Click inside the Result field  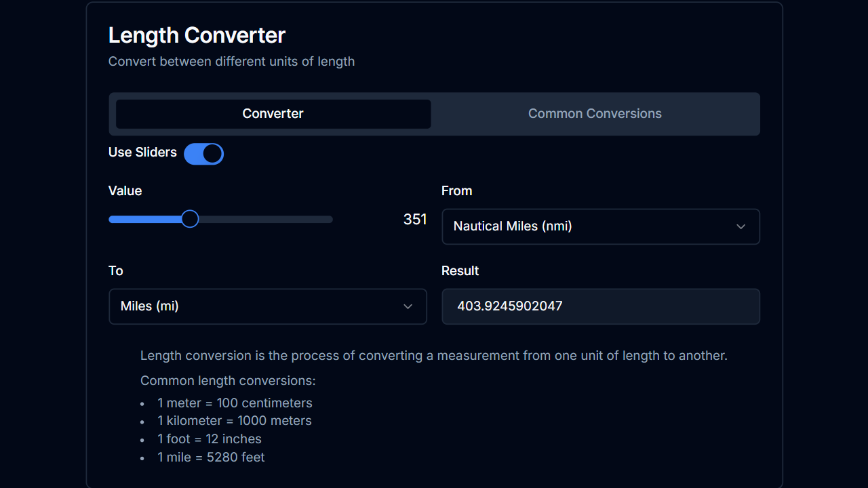(x=601, y=306)
